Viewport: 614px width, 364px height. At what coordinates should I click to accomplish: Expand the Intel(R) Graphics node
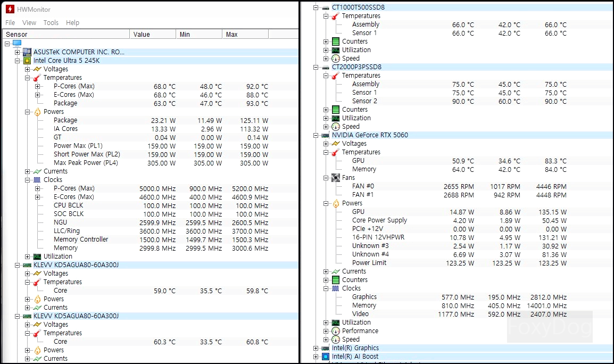click(316, 348)
